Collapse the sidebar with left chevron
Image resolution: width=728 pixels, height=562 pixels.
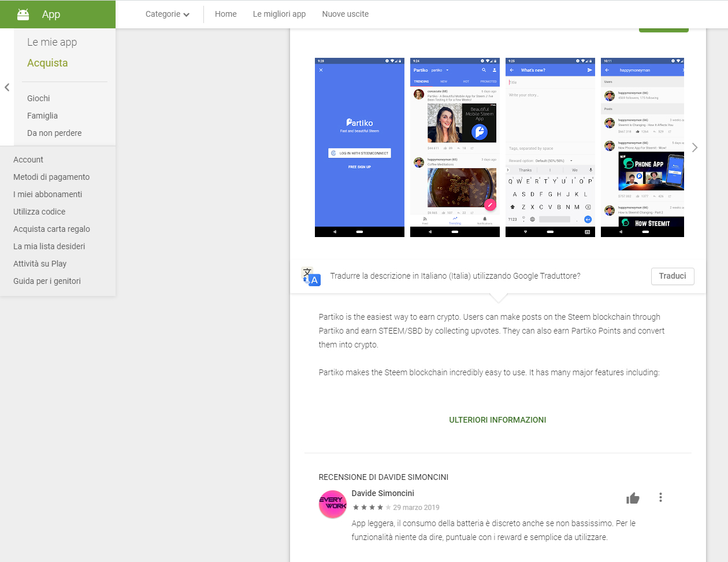click(7, 87)
